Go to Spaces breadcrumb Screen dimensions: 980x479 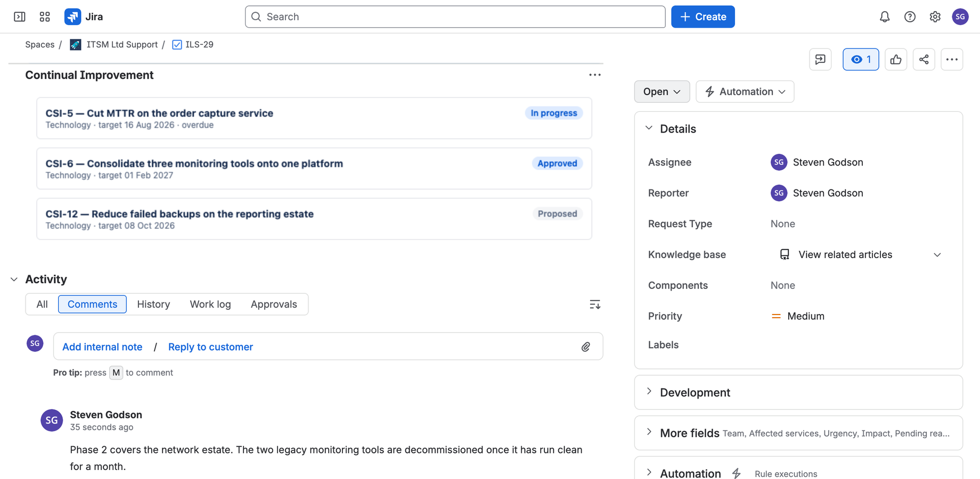point(40,45)
